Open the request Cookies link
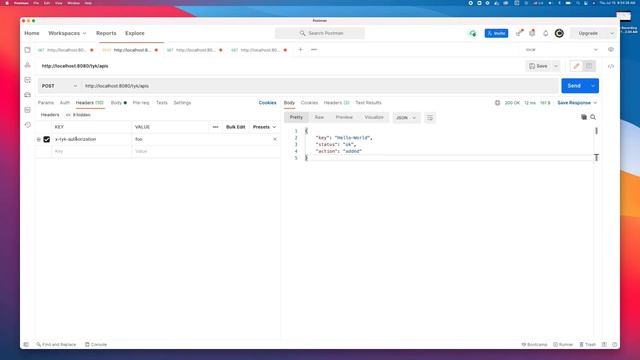The image size is (640, 360). point(267,103)
